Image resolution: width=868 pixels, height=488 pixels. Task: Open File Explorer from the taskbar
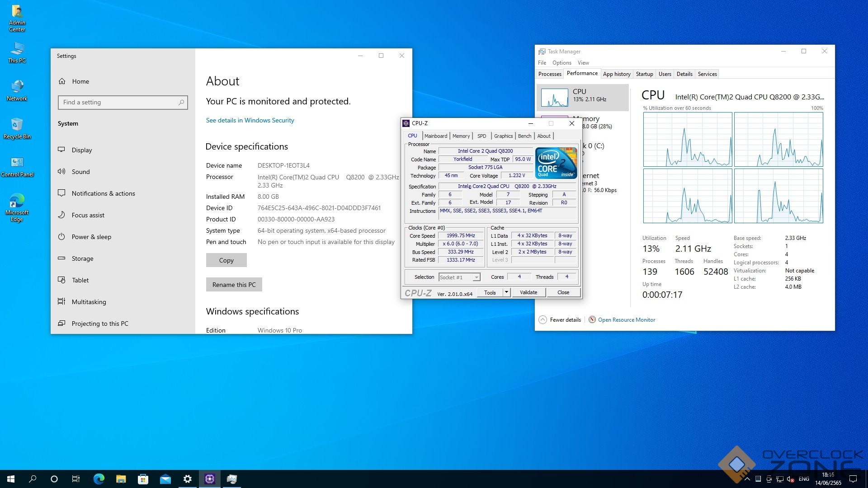(x=121, y=479)
